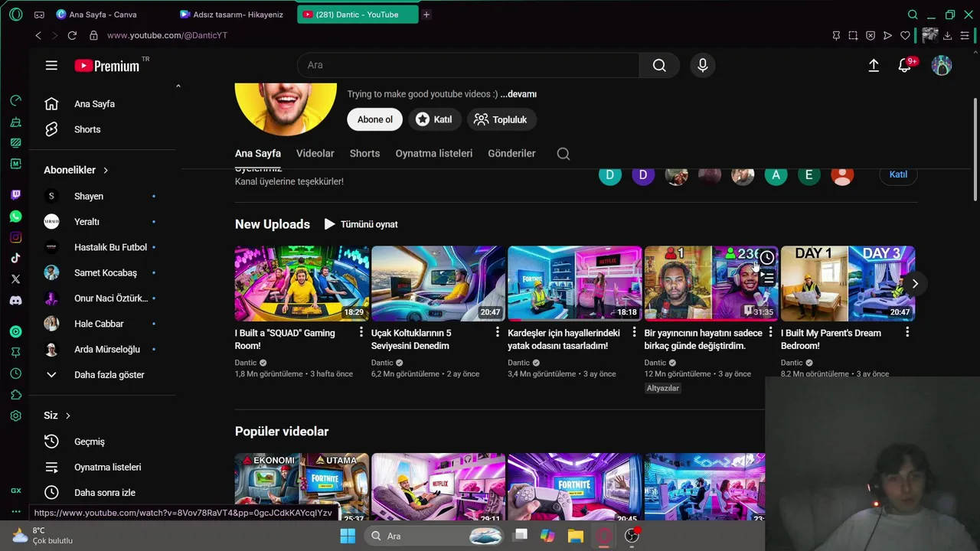This screenshot has width=980, height=551.
Task: Open the sidebar player icon
Action: [15, 331]
